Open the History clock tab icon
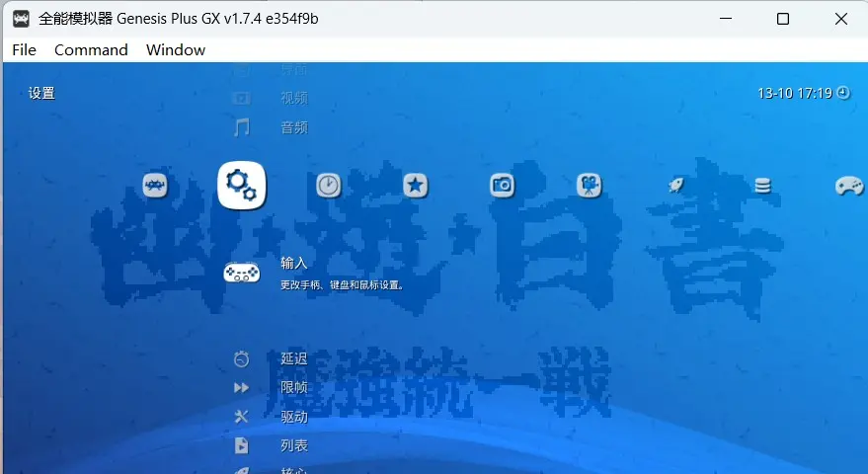The height and width of the screenshot is (474, 868). [328, 186]
